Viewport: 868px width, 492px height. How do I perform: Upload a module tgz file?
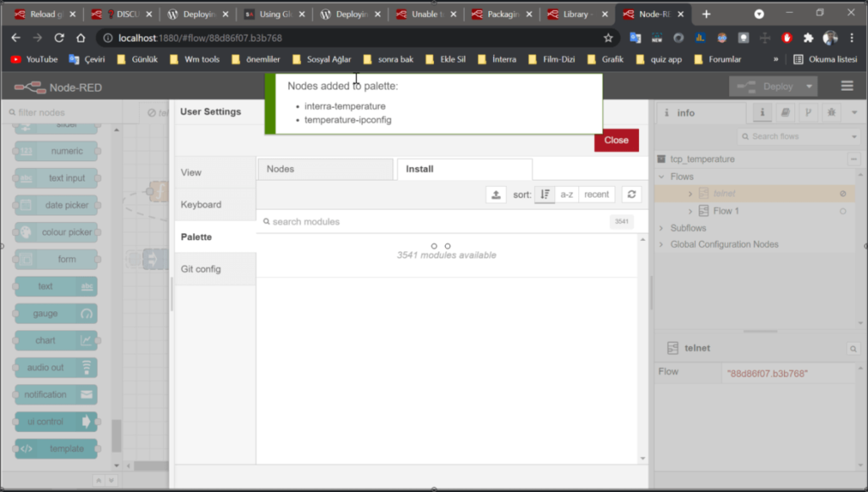pos(496,194)
